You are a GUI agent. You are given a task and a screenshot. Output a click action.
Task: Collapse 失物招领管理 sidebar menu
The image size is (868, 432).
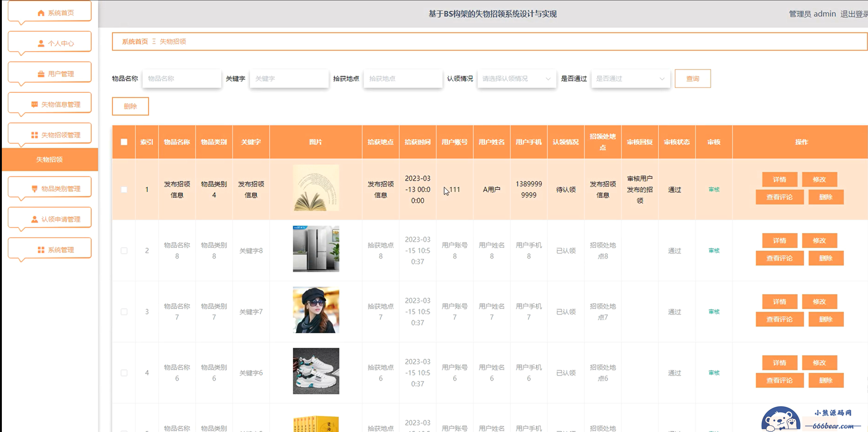50,133
